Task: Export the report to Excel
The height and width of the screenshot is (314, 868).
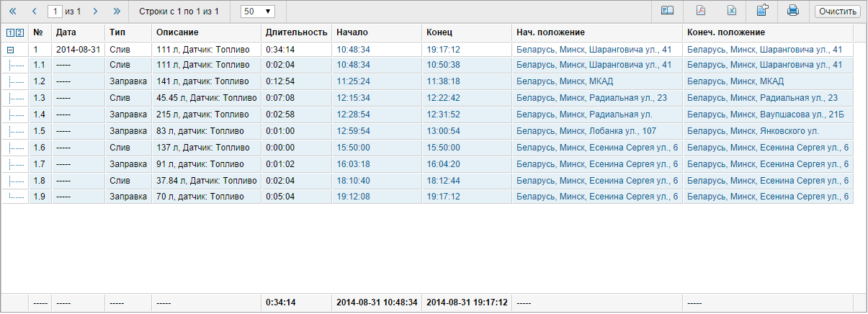Action: pos(731,11)
